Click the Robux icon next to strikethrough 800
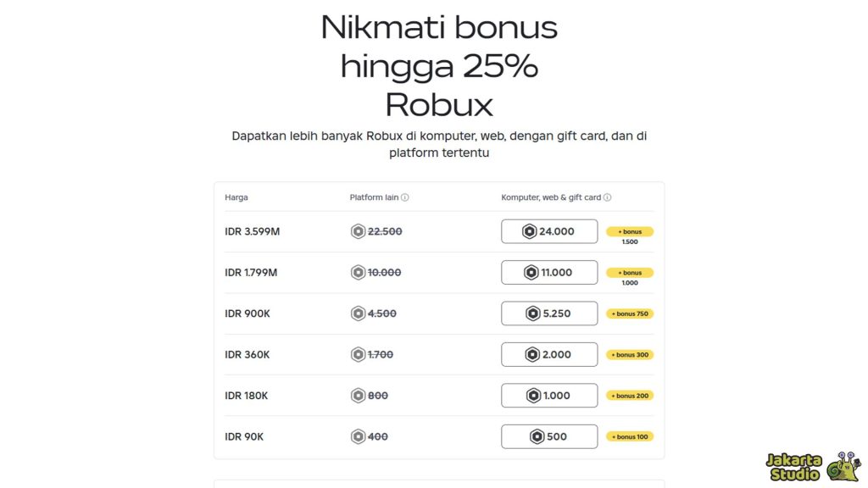Viewport: 868px width, 488px height. [357, 395]
